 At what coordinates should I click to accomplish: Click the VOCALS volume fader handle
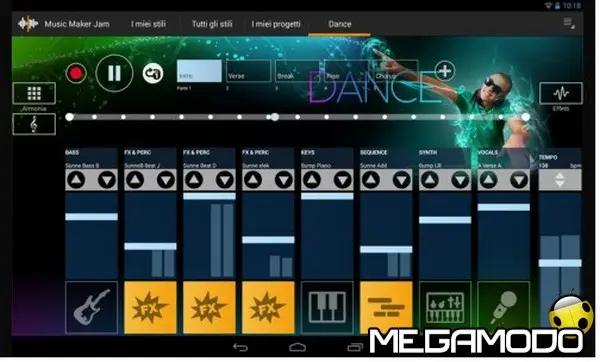pos(504,207)
